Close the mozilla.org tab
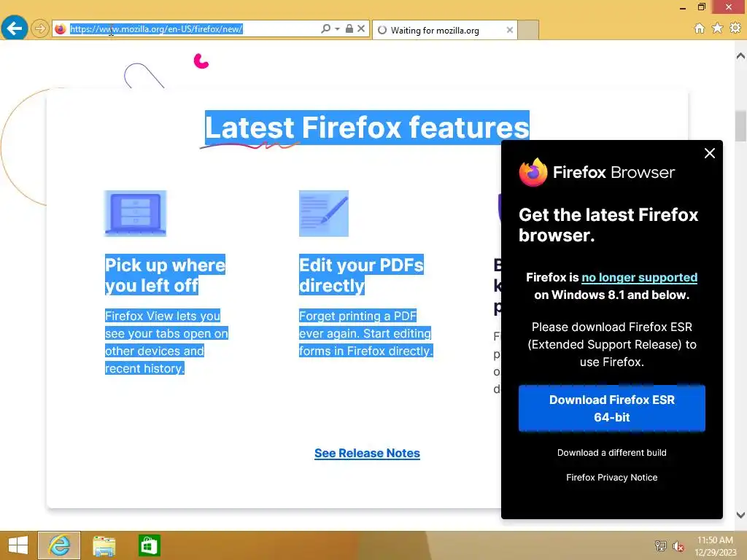This screenshot has width=747, height=560. (x=510, y=30)
